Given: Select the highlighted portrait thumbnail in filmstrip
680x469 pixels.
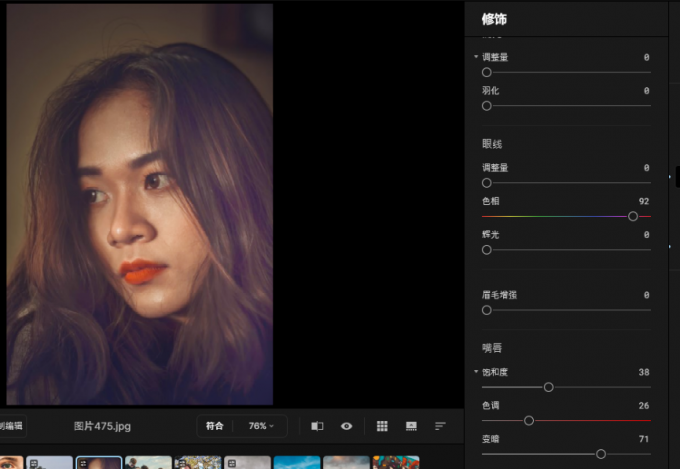Looking at the screenshot, I should 99,462.
